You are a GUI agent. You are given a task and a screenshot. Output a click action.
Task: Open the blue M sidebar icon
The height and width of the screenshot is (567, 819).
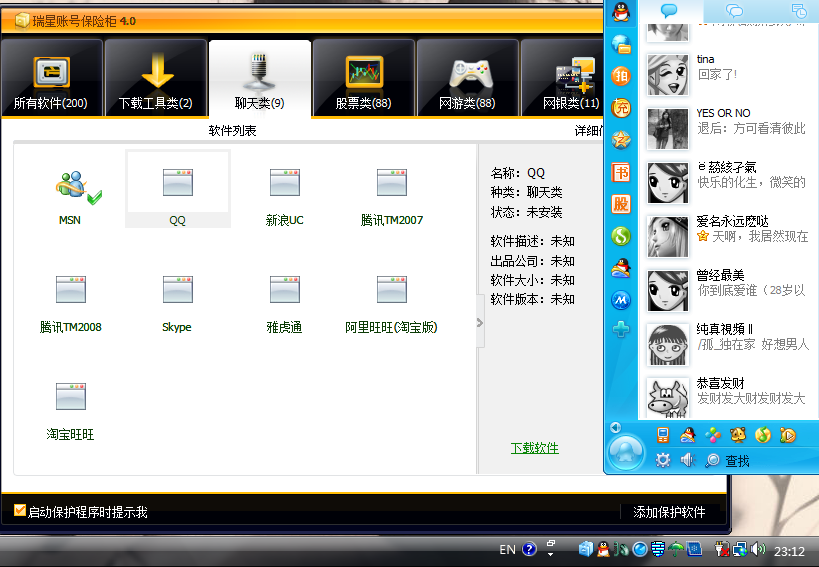[x=621, y=300]
